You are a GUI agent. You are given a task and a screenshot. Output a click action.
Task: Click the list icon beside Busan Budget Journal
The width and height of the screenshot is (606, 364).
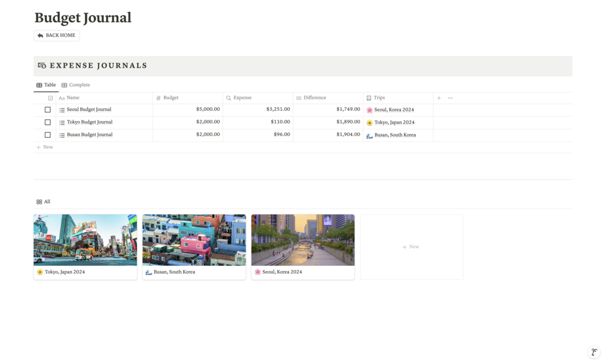point(62,135)
